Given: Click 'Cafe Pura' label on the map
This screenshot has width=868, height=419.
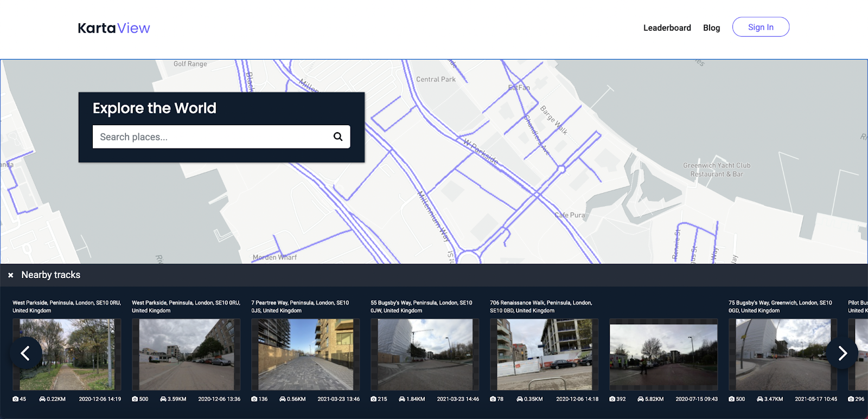Looking at the screenshot, I should (x=570, y=215).
